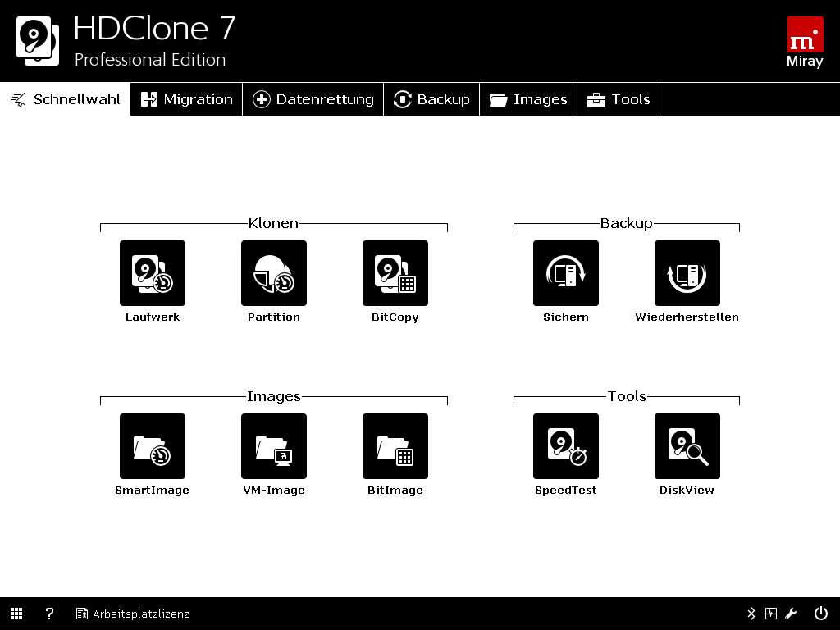
Task: Select the Partition cloning tool
Action: coord(273,273)
